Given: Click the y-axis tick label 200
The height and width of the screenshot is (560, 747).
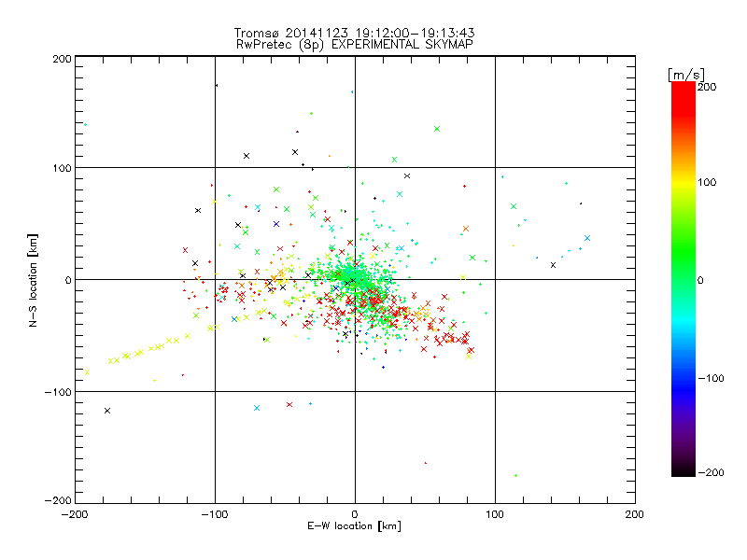Looking at the screenshot, I should pyautogui.click(x=62, y=58).
